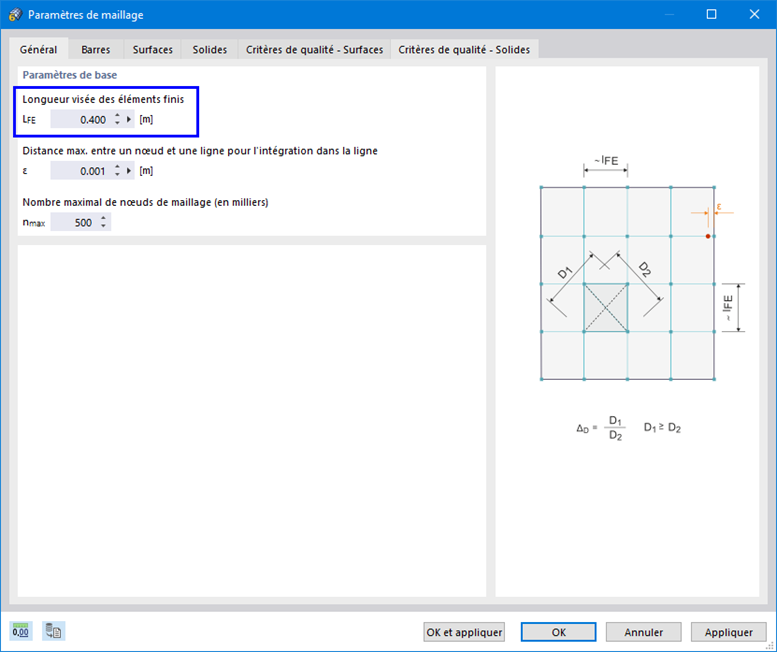Increase the ε distance value
Image resolution: width=777 pixels, height=652 pixels.
(117, 167)
